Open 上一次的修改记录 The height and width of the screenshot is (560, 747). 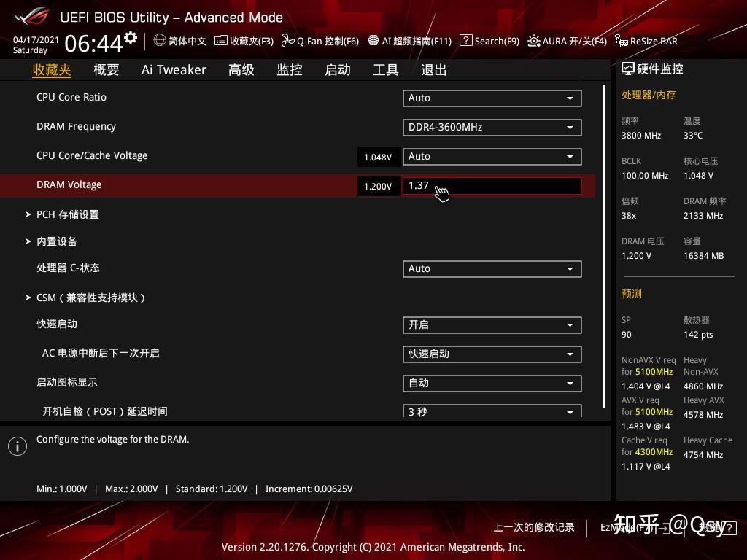pyautogui.click(x=533, y=527)
